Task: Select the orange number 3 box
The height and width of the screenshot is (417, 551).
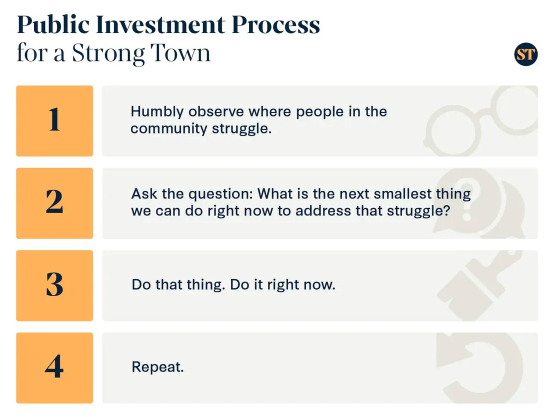Action: tap(54, 286)
